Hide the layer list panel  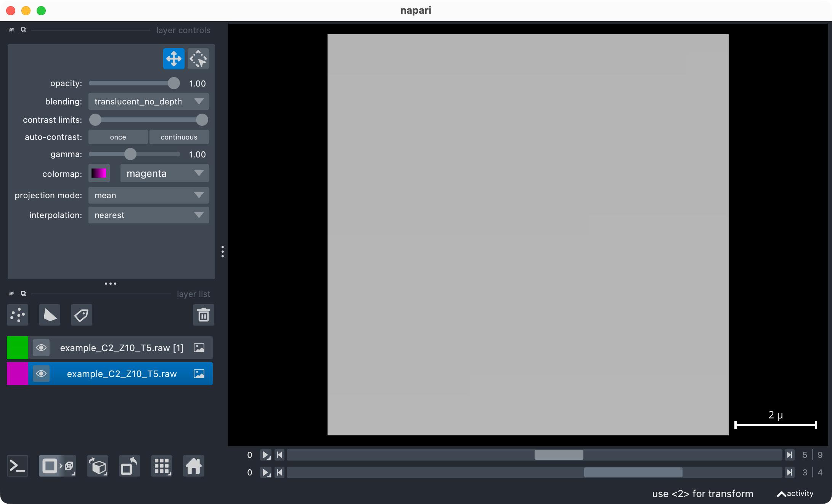11,294
